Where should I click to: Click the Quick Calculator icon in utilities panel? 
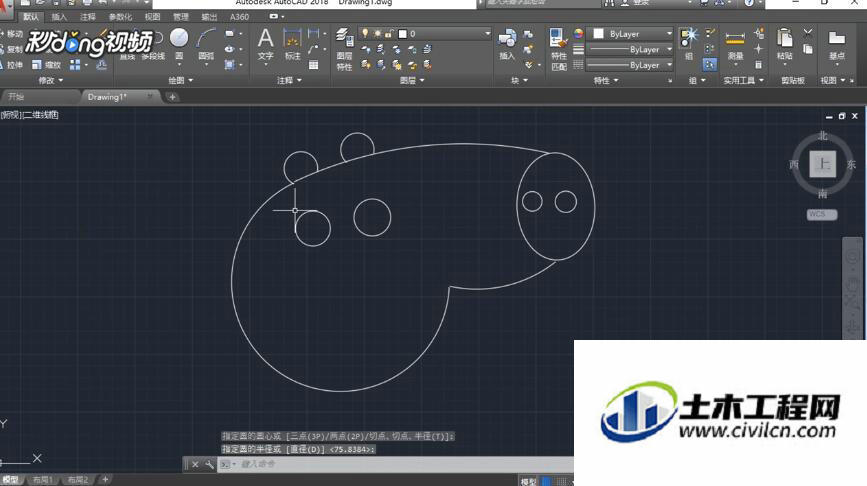tap(759, 65)
